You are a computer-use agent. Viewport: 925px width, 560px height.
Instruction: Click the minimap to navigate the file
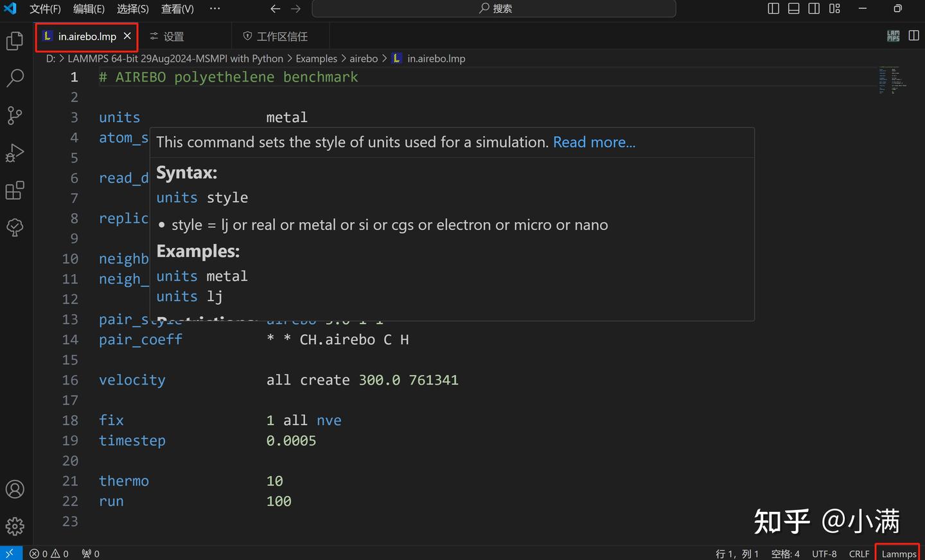[x=894, y=80]
